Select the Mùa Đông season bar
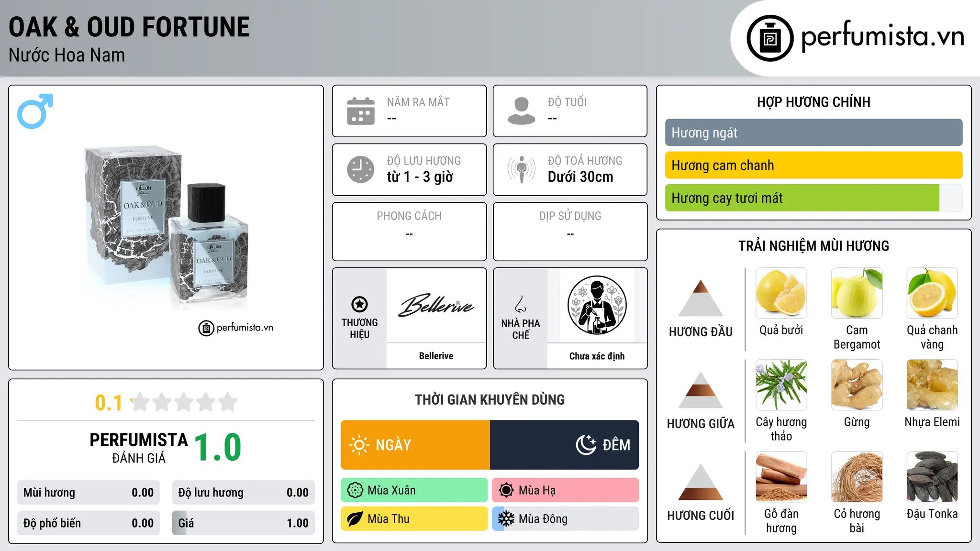Screen dimensions: 980x551 (566, 519)
